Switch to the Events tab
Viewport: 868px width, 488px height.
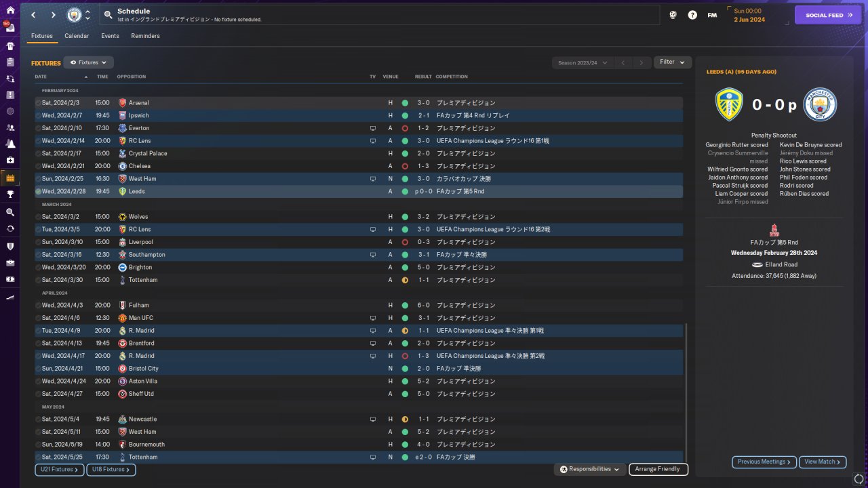coord(110,36)
